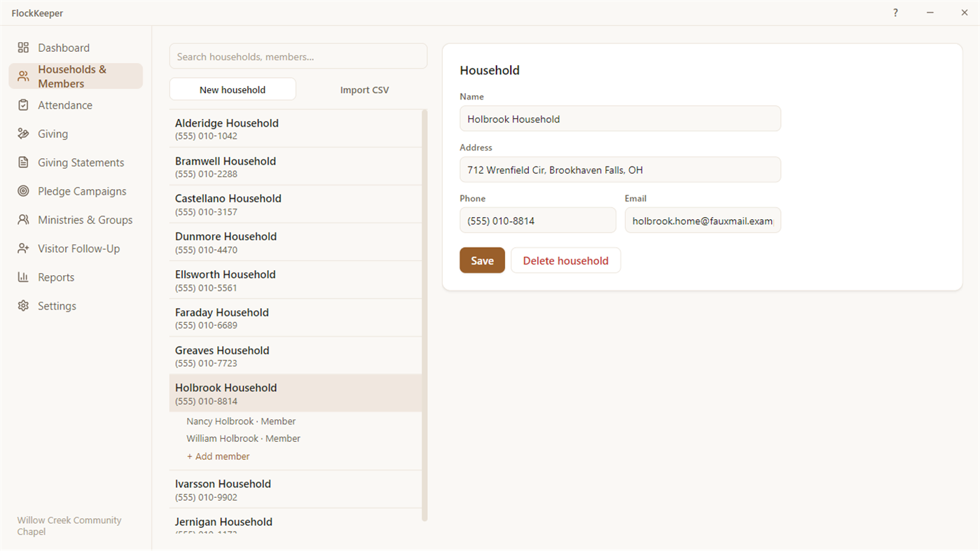Click the Email input field
Screen dimensions: 980x551
pyautogui.click(x=703, y=221)
